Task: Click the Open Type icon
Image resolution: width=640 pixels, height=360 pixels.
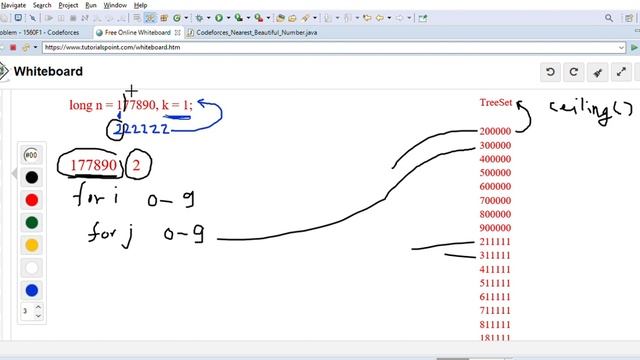Action: coord(280,18)
